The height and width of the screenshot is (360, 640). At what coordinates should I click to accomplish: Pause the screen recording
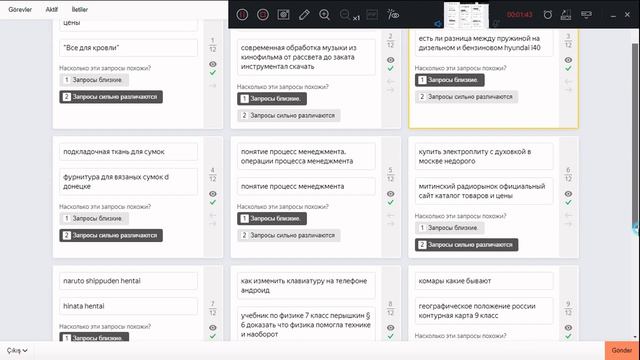click(x=242, y=15)
